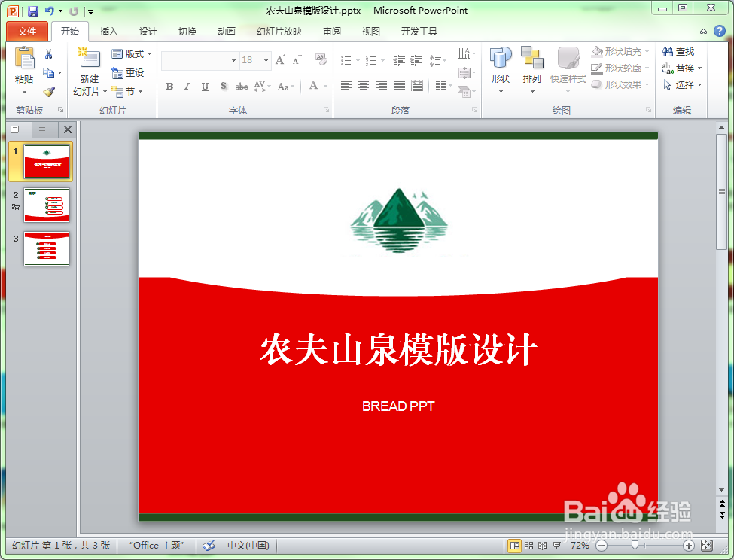
Task: Switch to the 设计 ribbon tab
Action: [x=148, y=32]
